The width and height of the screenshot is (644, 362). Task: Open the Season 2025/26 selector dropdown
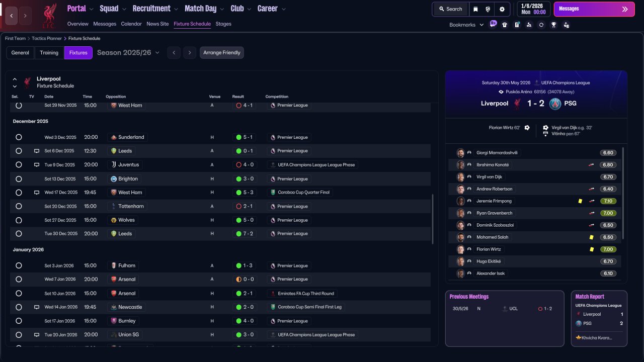coord(128,53)
